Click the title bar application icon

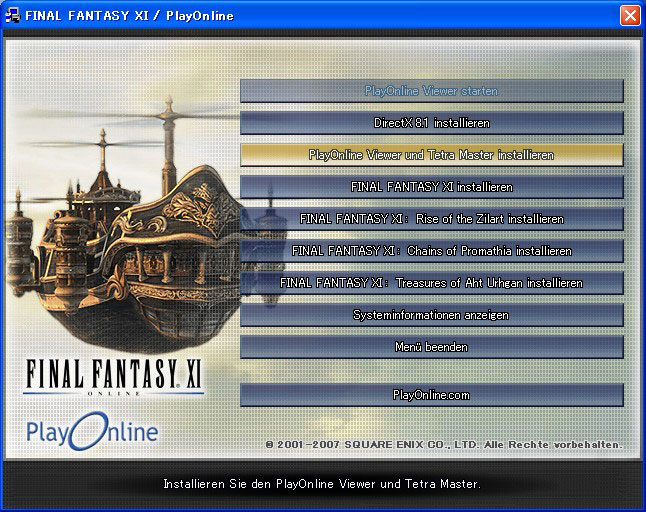(x=12, y=16)
